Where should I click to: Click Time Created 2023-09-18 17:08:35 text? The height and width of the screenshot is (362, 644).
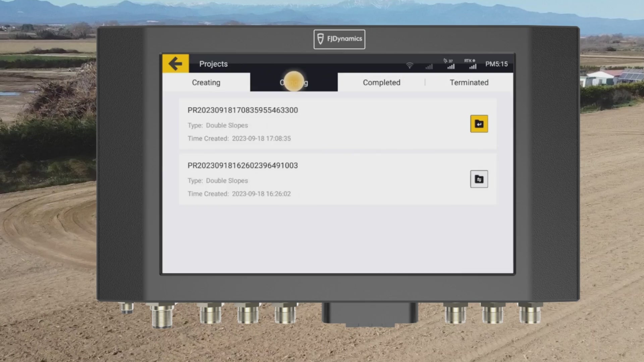click(239, 138)
